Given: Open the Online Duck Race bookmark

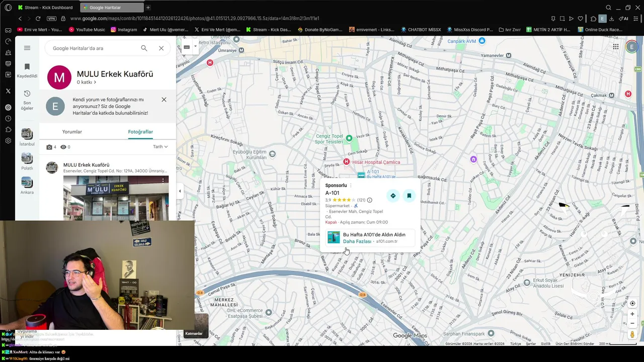Looking at the screenshot, I should click(600, 30).
